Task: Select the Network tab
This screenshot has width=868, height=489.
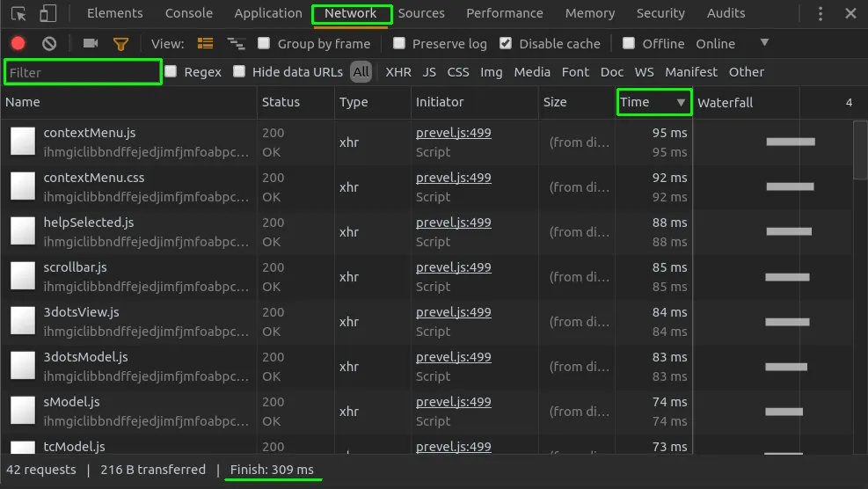Action: (x=350, y=13)
